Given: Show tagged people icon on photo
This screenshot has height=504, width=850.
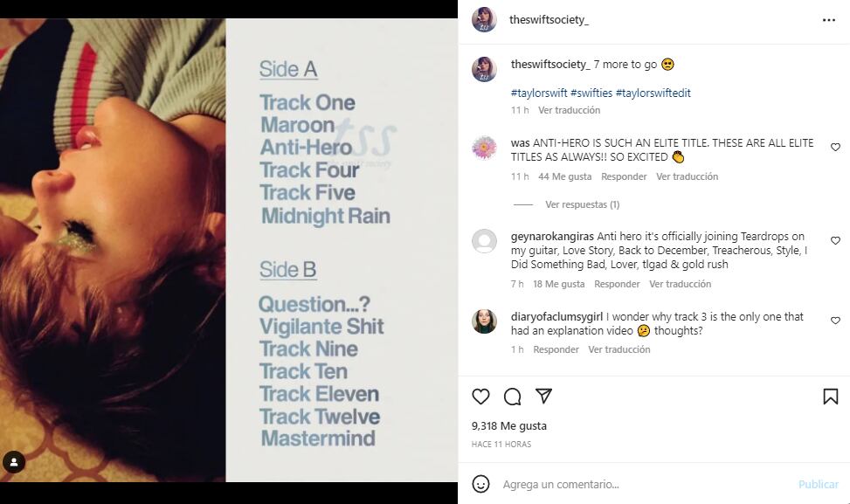Looking at the screenshot, I should tap(14, 462).
